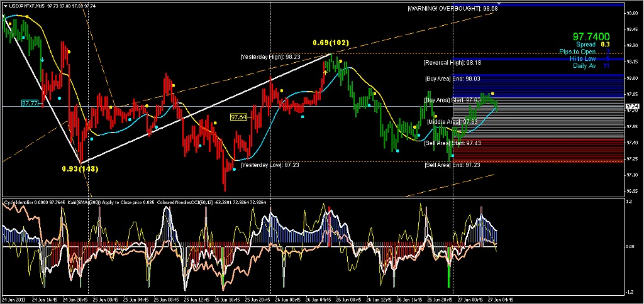This screenshot has height=304, width=644.
Task: Select the Middle Area 97.63 label
Action: point(452,122)
